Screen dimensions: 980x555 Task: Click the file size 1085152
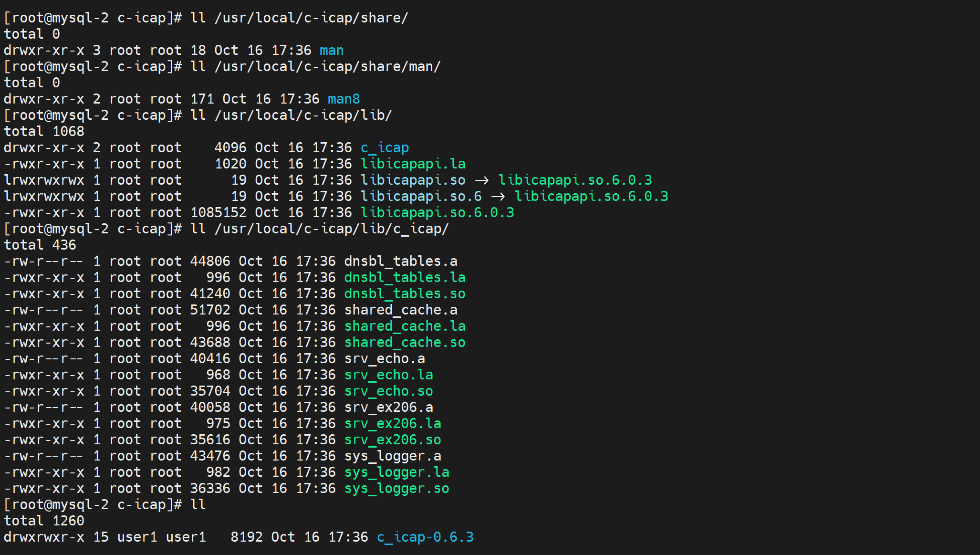[x=218, y=212]
